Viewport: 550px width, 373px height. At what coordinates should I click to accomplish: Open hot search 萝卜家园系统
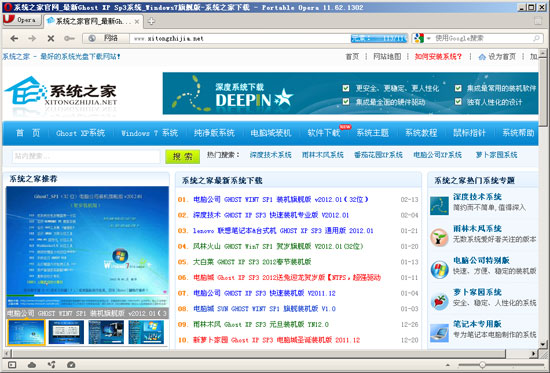point(496,155)
